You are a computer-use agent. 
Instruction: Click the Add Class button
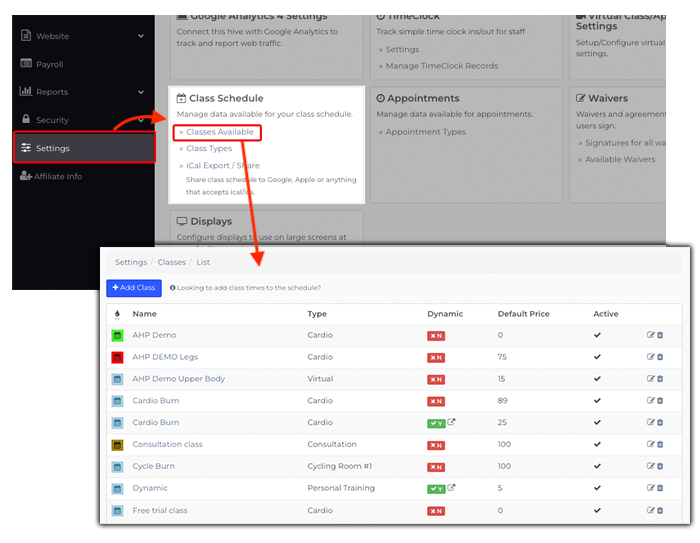pos(133,288)
